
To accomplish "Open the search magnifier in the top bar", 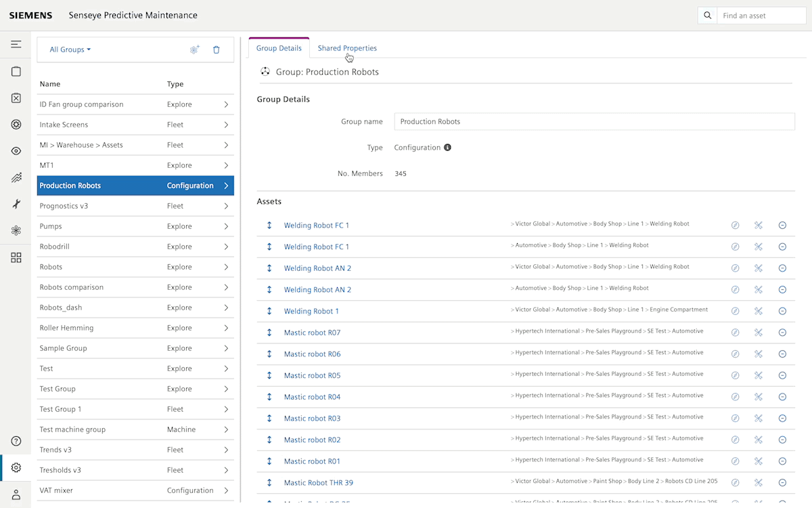I will point(706,15).
